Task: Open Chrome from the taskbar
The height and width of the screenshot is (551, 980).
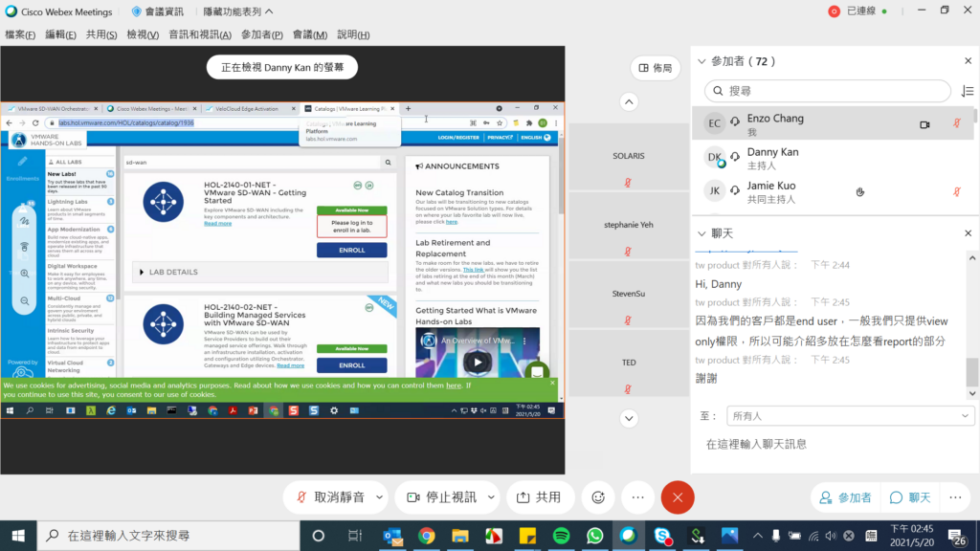Action: [427, 536]
